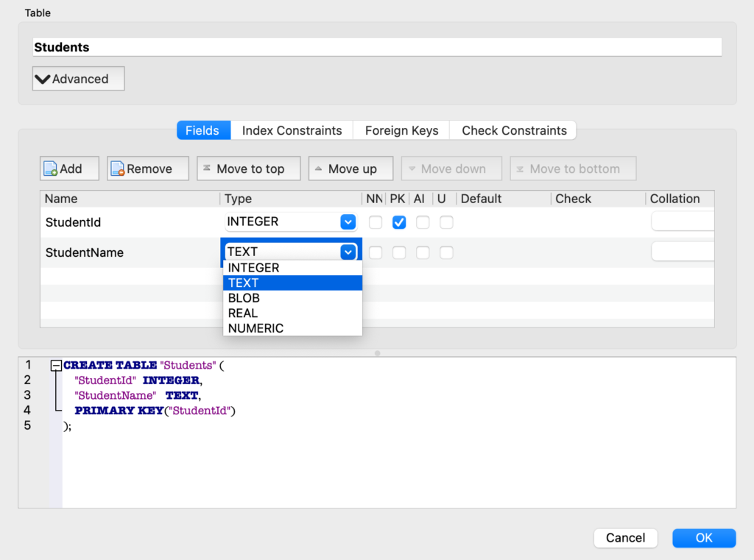
Task: Switch to the Foreign Keys tab
Action: point(401,130)
